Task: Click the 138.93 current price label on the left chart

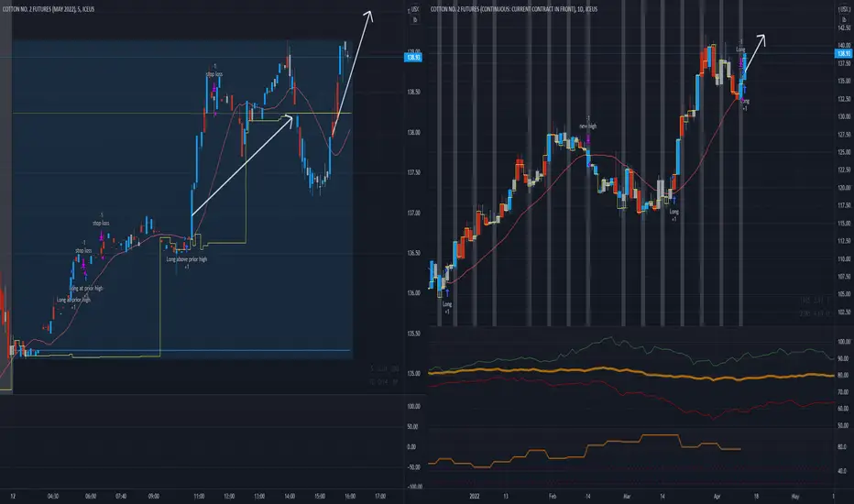Action: tap(413, 57)
